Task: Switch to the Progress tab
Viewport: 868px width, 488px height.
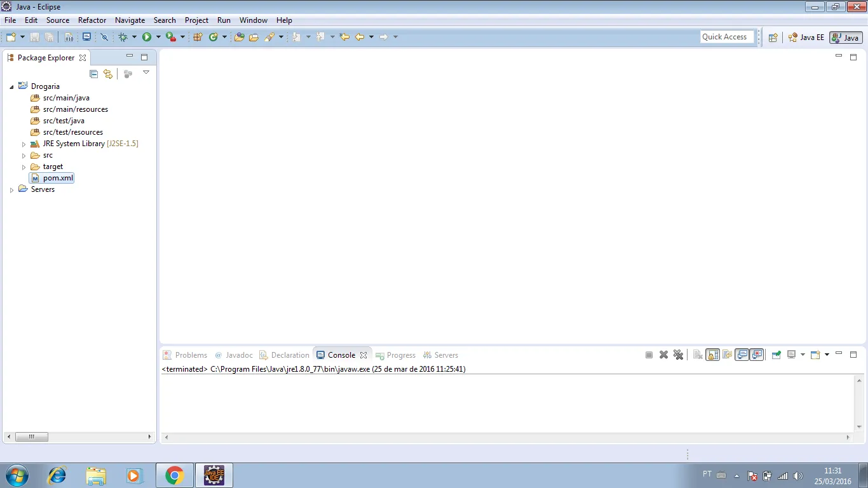Action: click(x=395, y=355)
